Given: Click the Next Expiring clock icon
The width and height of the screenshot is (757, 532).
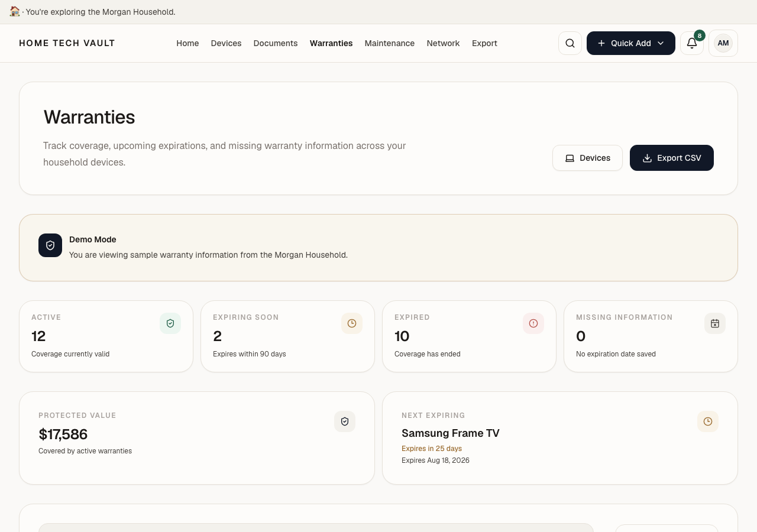Looking at the screenshot, I should 708,421.
